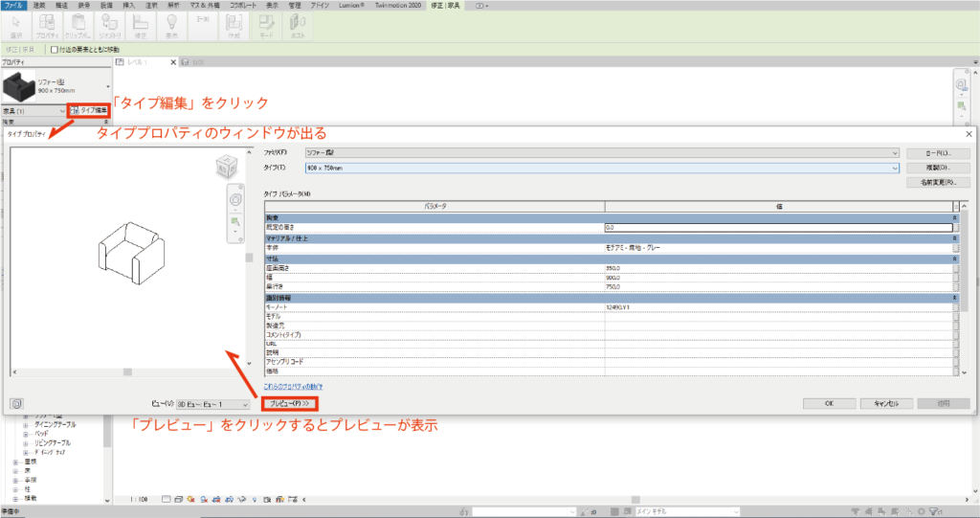This screenshot has width=980, height=518.
Task: Click the shadows icon in view control bar
Action: [204, 499]
